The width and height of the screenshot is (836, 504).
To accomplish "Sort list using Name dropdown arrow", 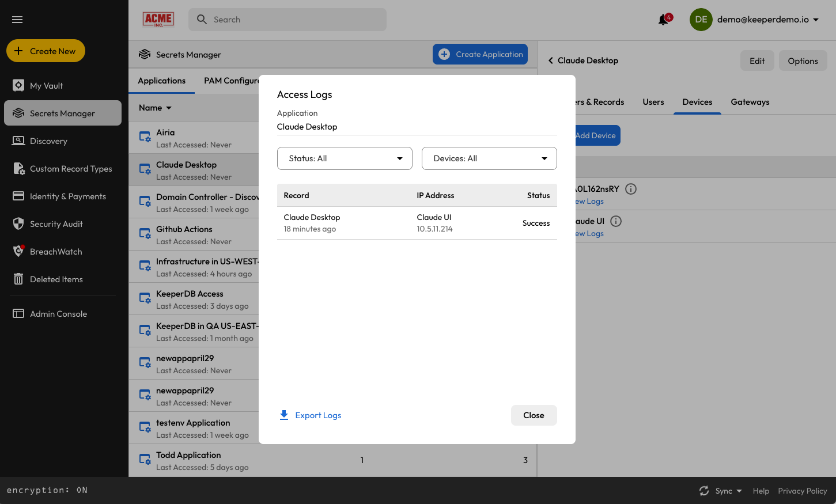I will pos(169,108).
